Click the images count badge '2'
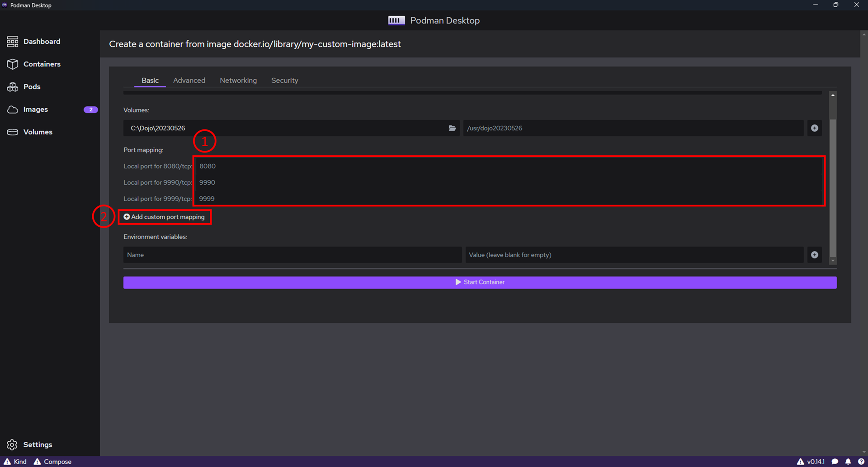 click(x=90, y=110)
